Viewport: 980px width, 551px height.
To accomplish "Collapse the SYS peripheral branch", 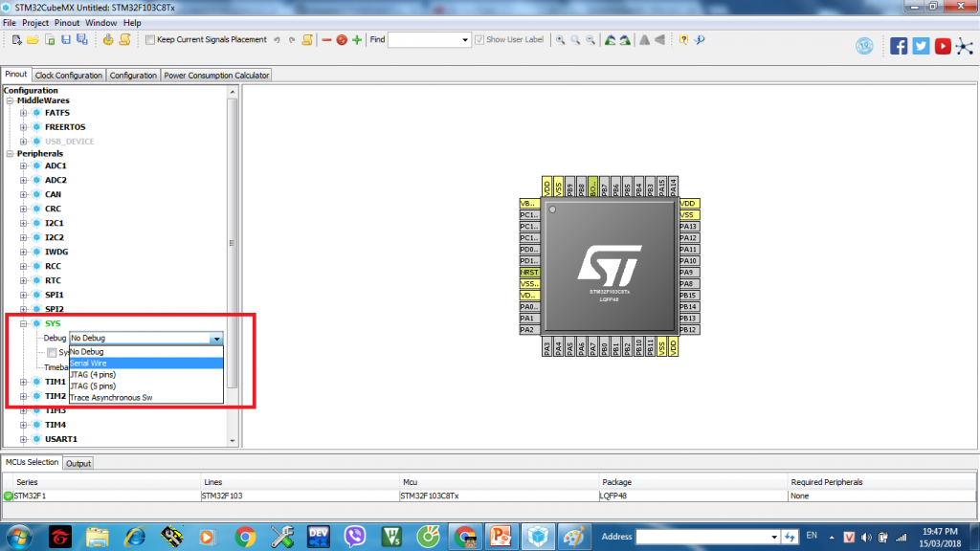I will click(21, 323).
